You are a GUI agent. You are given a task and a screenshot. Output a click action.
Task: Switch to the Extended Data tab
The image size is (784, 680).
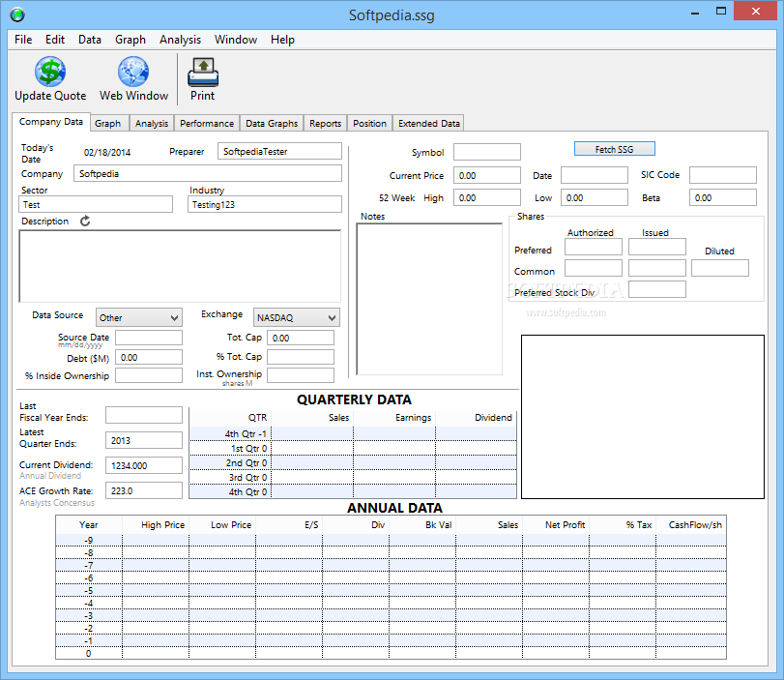point(429,124)
